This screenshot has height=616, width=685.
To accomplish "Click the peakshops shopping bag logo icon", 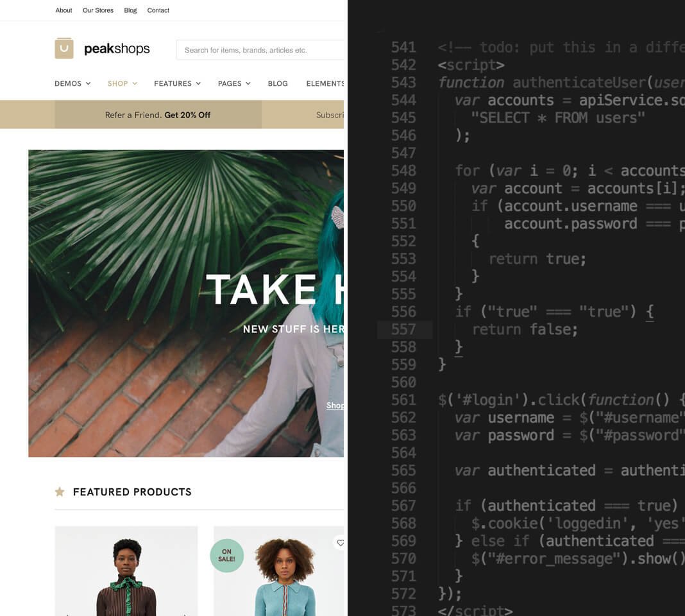I will 63,47.
